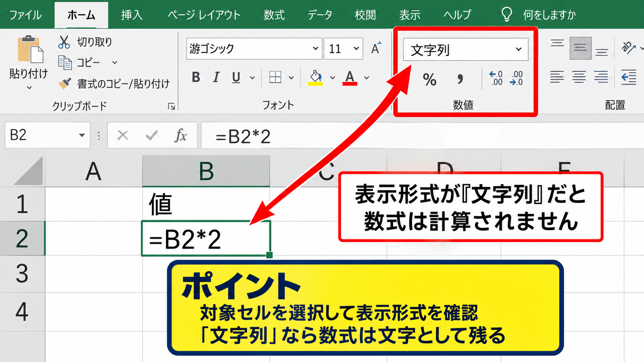
Task: Switch to the データ tab
Action: [x=320, y=15]
